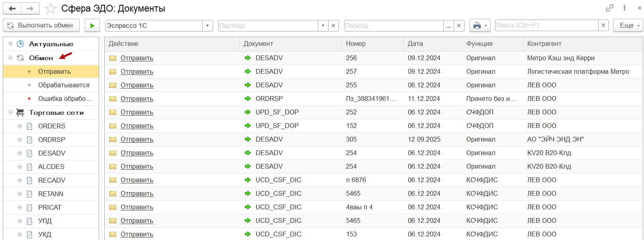Expand the RECADV tree node
644x240 pixels.
click(x=20, y=180)
